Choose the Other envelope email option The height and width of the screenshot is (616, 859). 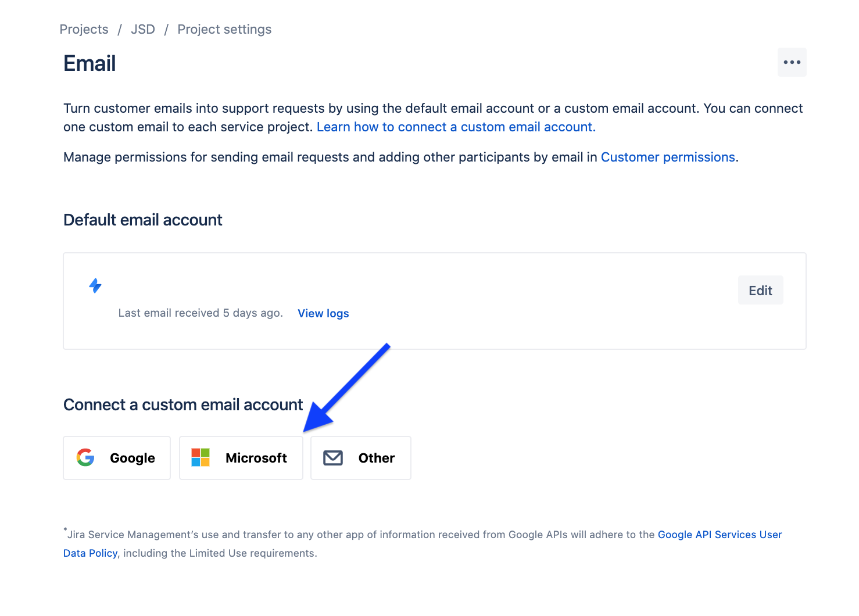[x=361, y=458]
